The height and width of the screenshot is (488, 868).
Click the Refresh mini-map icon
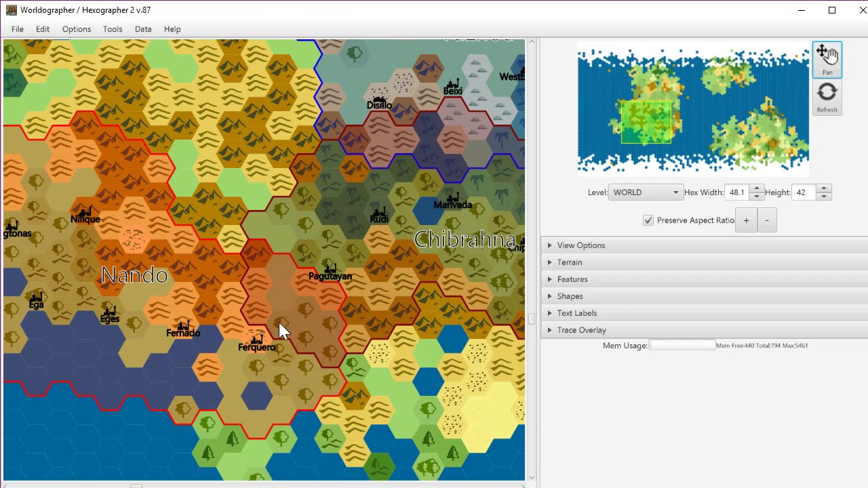point(827,98)
